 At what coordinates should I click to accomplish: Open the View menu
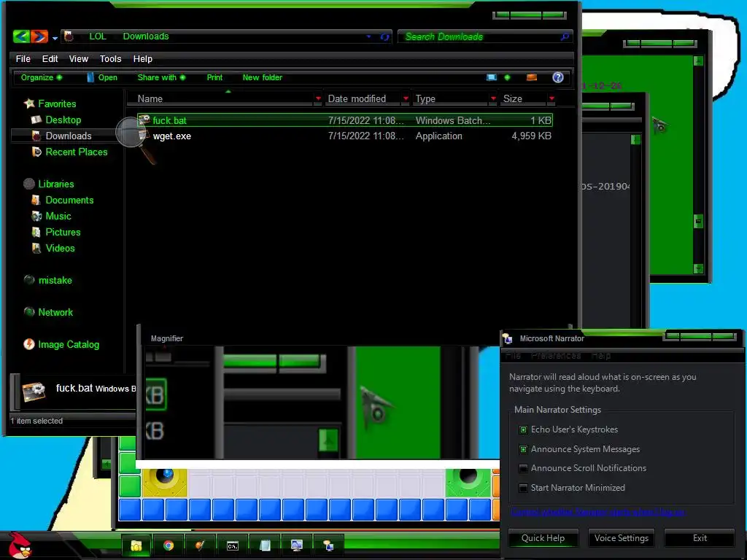pos(79,58)
